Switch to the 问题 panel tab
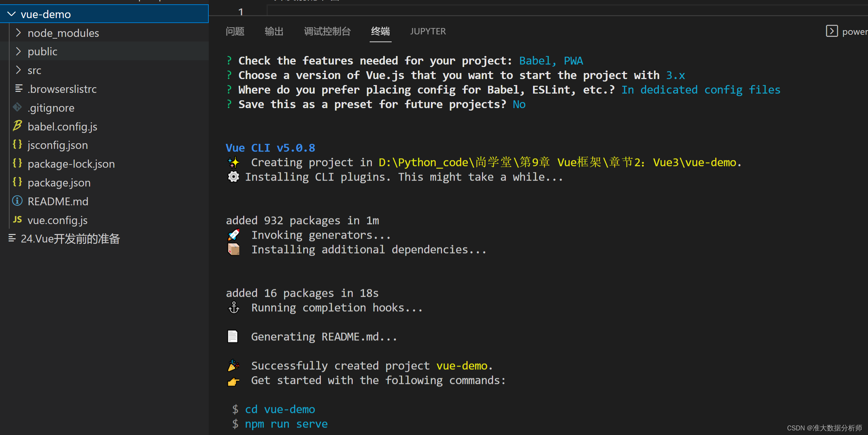The height and width of the screenshot is (435, 868). [235, 32]
